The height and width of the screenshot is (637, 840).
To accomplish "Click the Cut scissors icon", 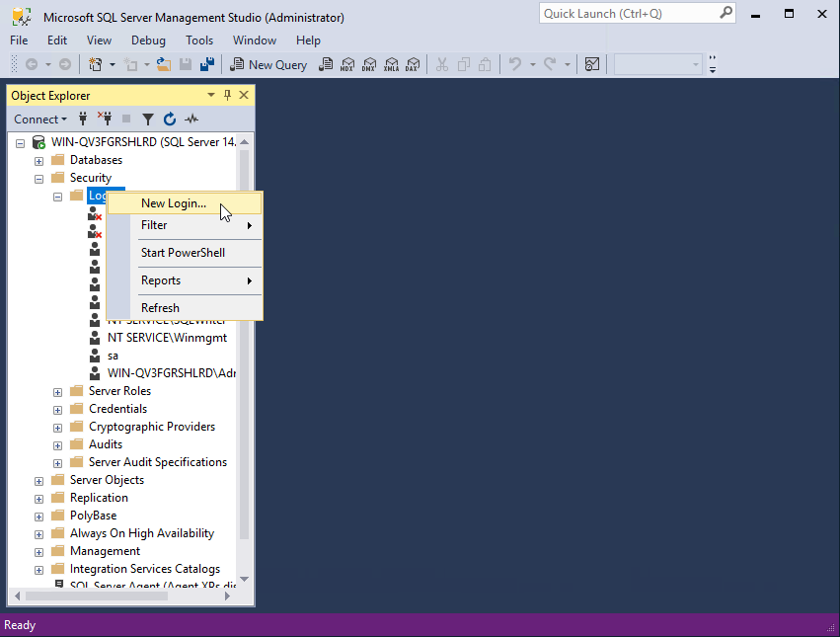I will point(442,65).
